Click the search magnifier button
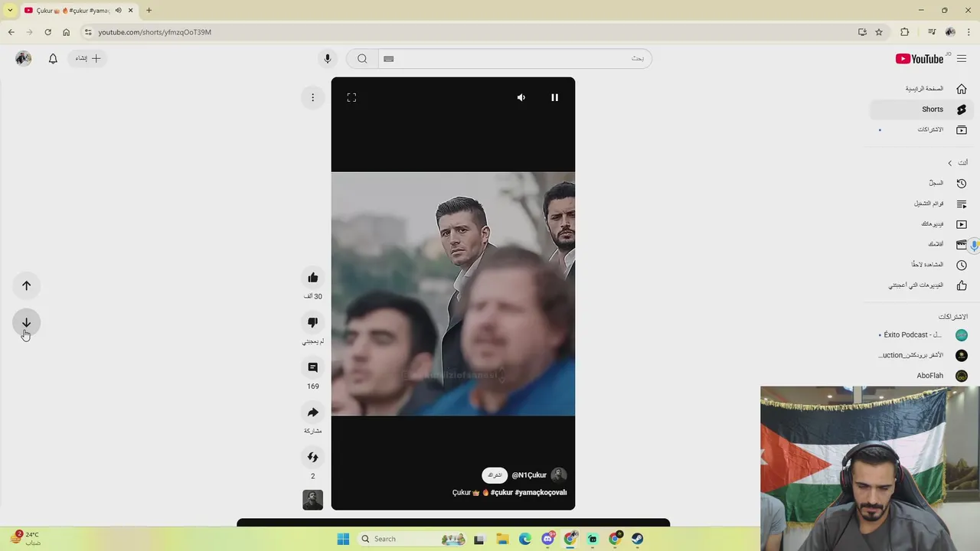980x551 pixels. (x=362, y=59)
